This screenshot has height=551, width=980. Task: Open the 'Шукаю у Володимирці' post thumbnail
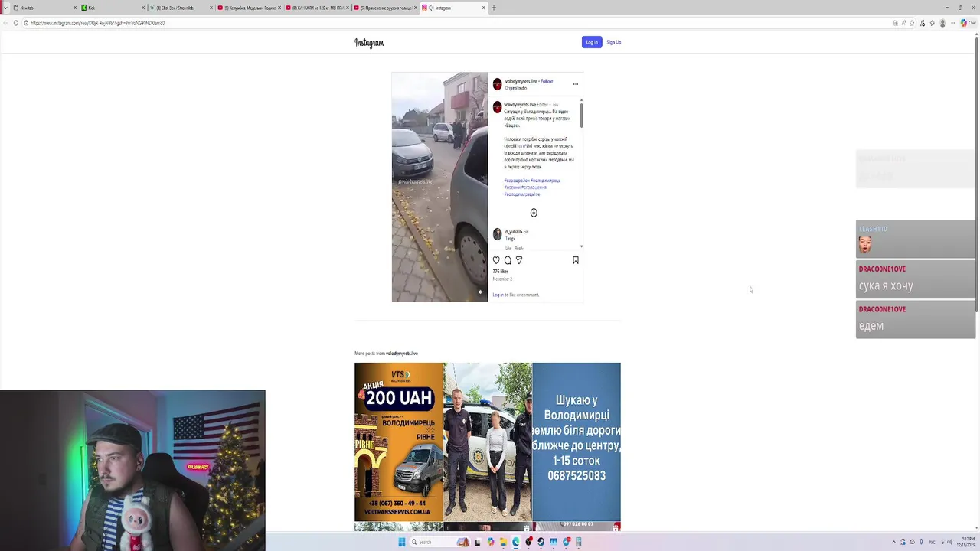(577, 442)
